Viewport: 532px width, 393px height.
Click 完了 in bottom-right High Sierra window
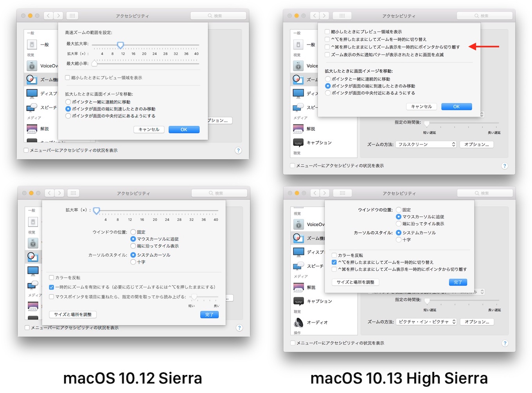click(x=458, y=282)
